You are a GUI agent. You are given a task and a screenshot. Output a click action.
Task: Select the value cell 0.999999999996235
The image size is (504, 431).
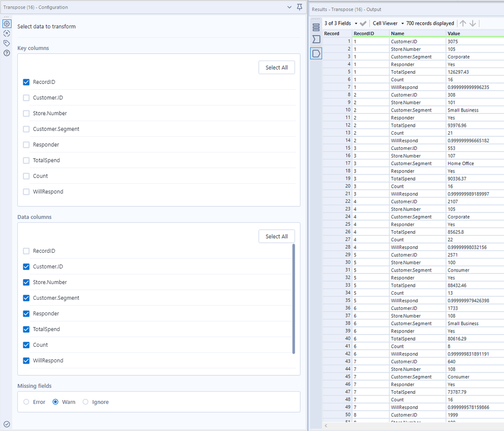[475, 87]
